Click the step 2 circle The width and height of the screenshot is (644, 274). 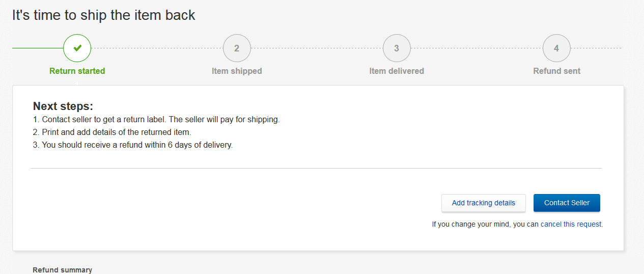237,48
